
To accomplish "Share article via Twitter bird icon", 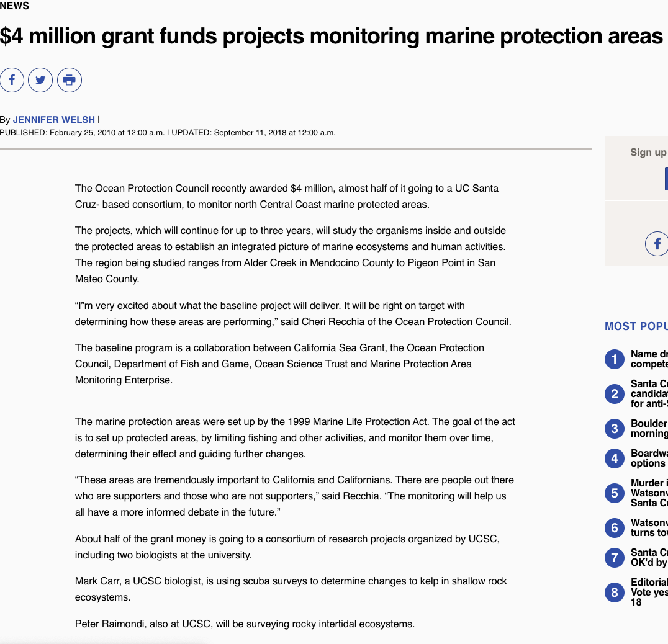I will click(x=40, y=80).
